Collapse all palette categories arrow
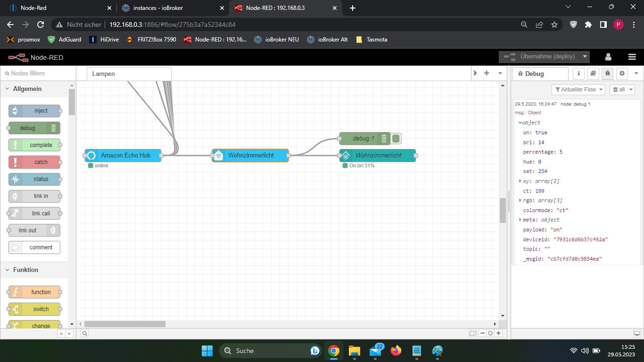This screenshot has height=362, width=644. coord(61,333)
